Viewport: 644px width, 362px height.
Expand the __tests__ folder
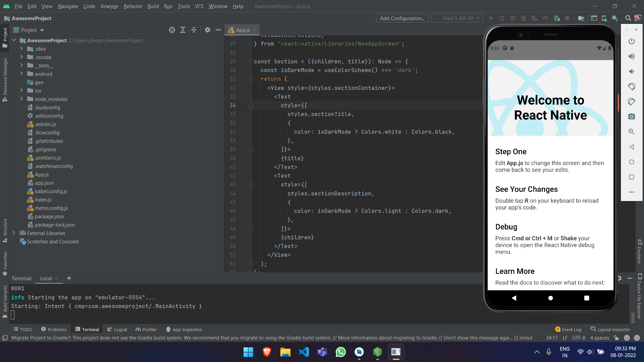[x=21, y=65]
